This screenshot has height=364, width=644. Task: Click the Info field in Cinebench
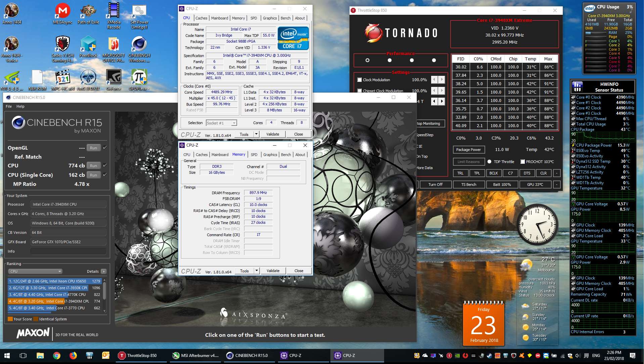click(68, 251)
